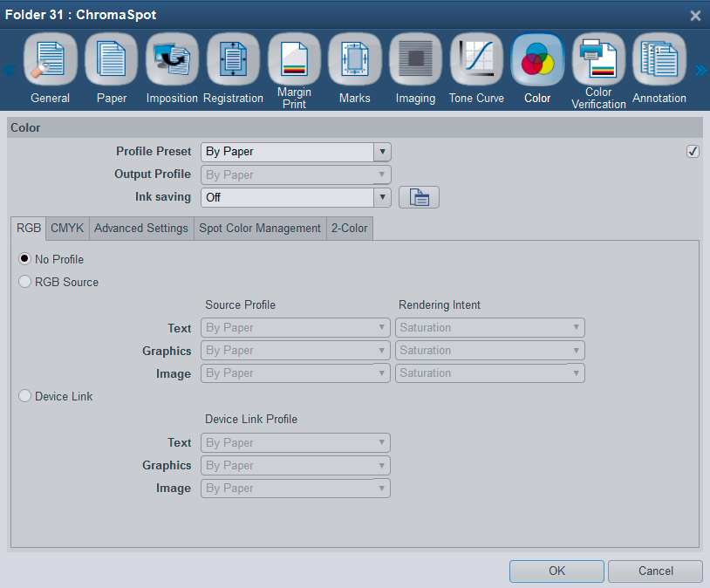The height and width of the screenshot is (588, 710).
Task: Open the Profile Preset dropdown
Action: (296, 152)
